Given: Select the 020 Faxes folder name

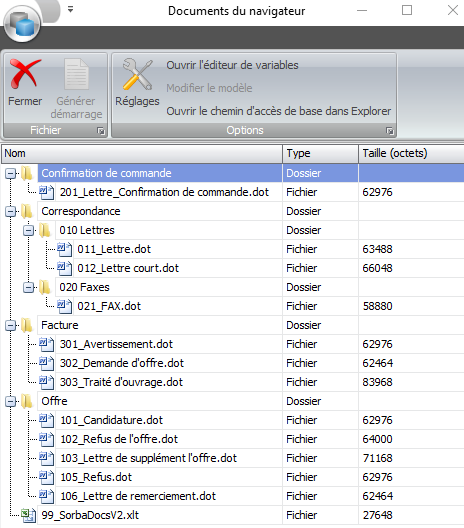Looking at the screenshot, I should (85, 287).
